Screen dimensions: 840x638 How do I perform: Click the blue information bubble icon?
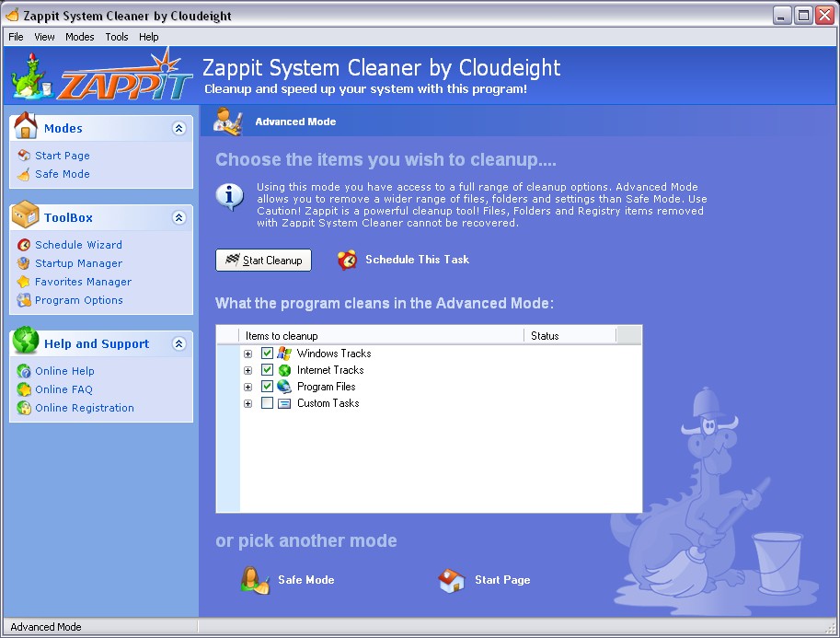[230, 196]
